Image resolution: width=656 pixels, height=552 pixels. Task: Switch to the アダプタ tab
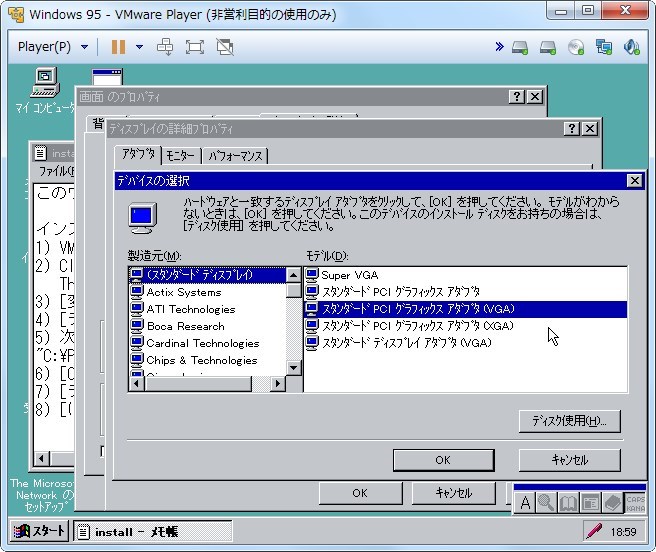coord(138,155)
